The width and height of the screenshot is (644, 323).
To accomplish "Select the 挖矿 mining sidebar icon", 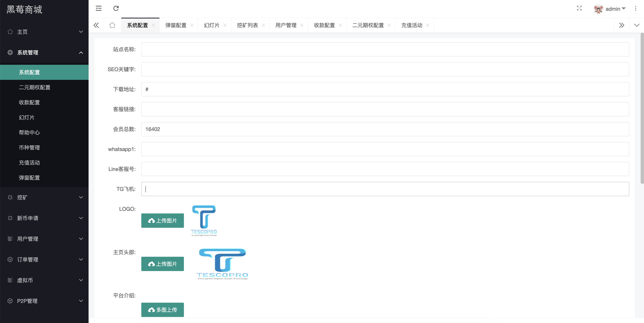I will click(x=10, y=197).
